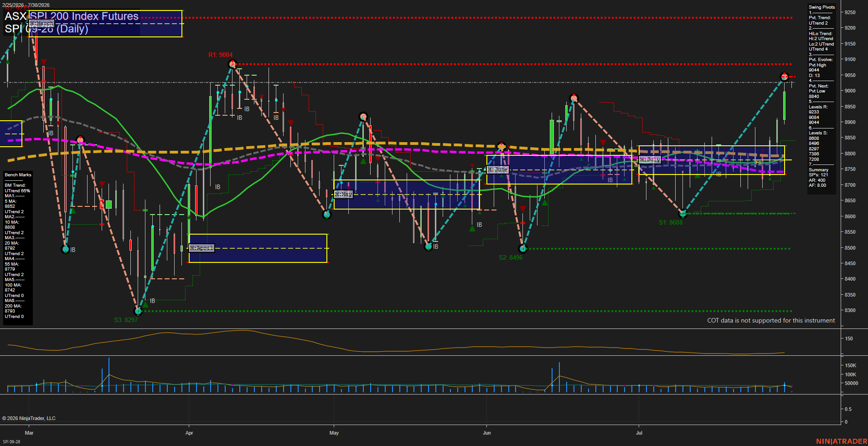Select the M:June monthly range label
This screenshot has width=868, height=446.
pyautogui.click(x=497, y=169)
